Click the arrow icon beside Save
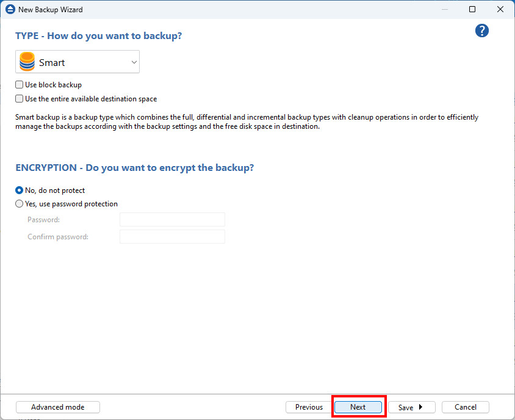The image size is (515, 420). 420,407
